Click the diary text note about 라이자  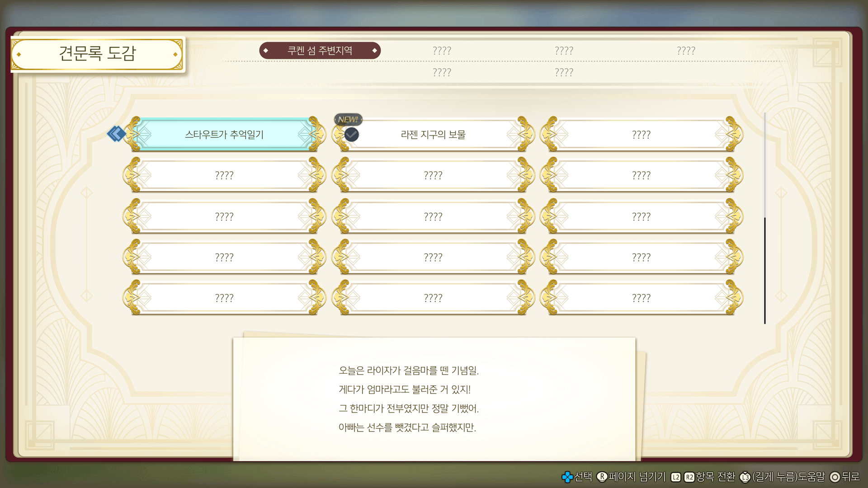(408, 399)
